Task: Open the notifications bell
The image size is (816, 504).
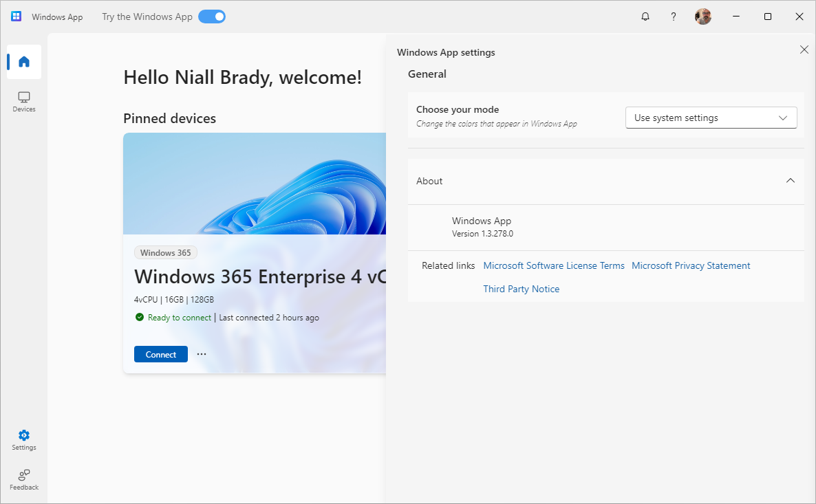Action: click(x=645, y=17)
